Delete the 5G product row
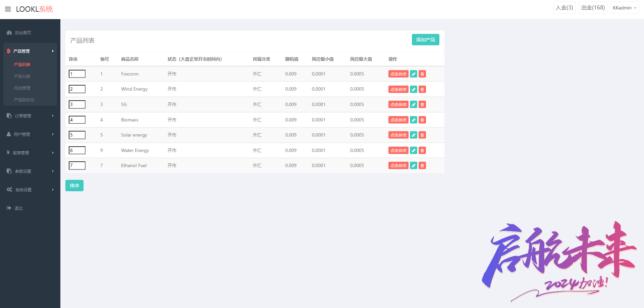The width and height of the screenshot is (644, 308). click(422, 105)
